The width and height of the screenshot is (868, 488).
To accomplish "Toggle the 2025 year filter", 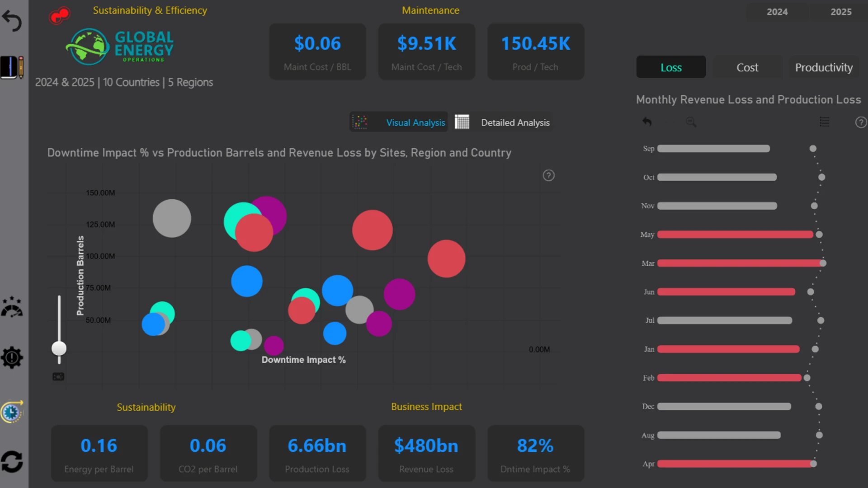I will tap(841, 12).
